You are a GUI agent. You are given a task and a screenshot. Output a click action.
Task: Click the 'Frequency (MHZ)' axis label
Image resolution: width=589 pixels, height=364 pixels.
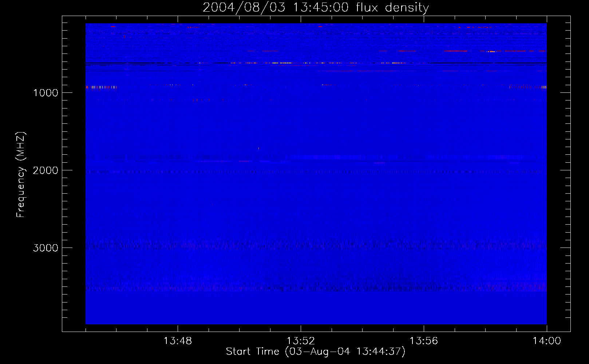click(x=21, y=175)
